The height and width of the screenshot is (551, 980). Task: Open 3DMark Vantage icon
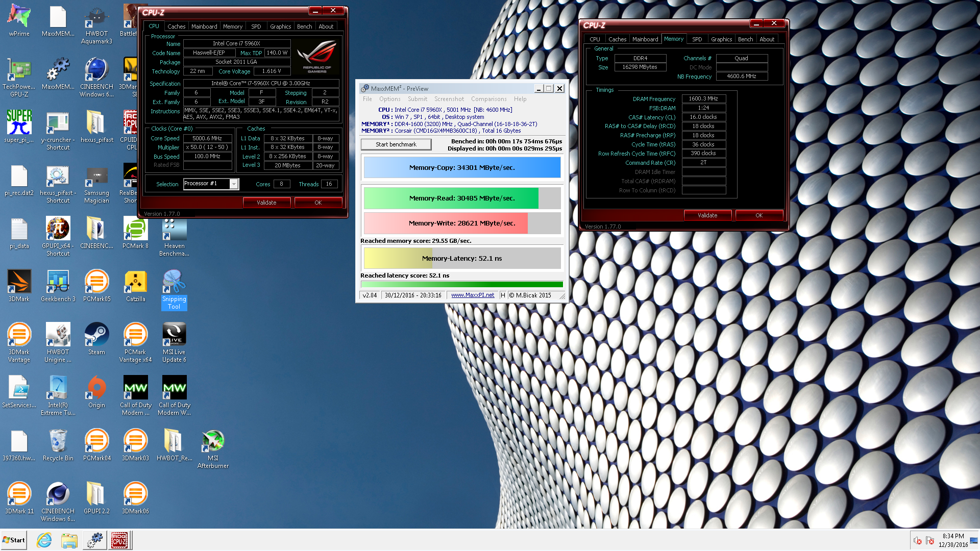click(x=19, y=342)
